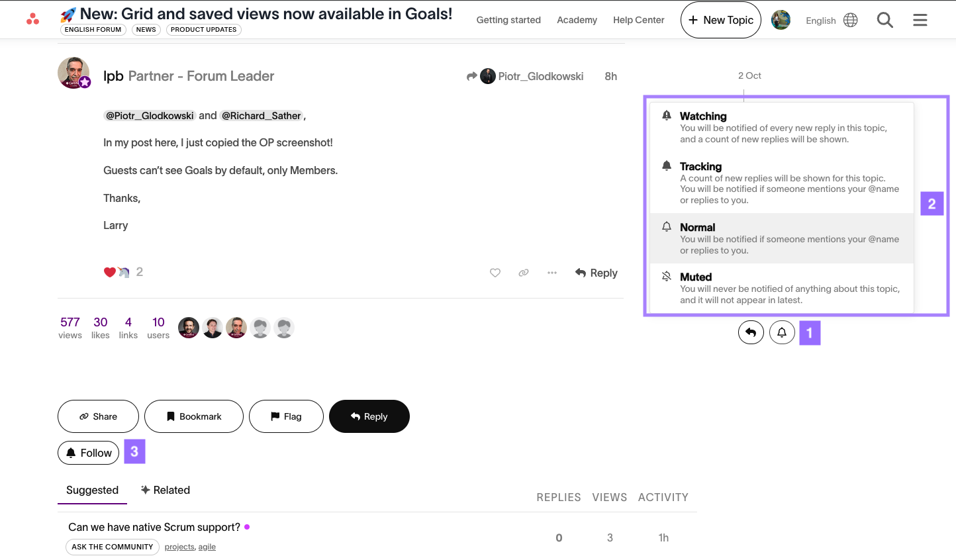The height and width of the screenshot is (560, 956).
Task: Open the Help Center link
Action: [638, 21]
